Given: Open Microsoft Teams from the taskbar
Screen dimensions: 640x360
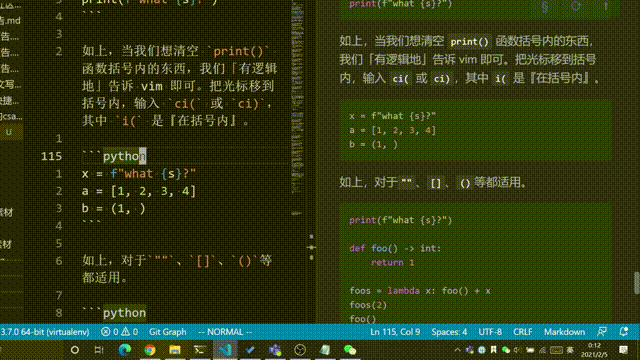Looking at the screenshot, I should (275, 350).
